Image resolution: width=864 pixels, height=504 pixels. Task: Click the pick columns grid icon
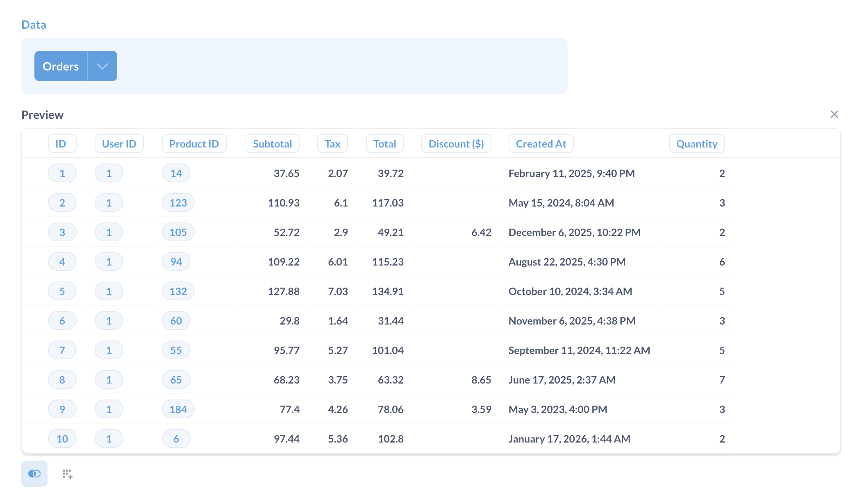point(68,474)
